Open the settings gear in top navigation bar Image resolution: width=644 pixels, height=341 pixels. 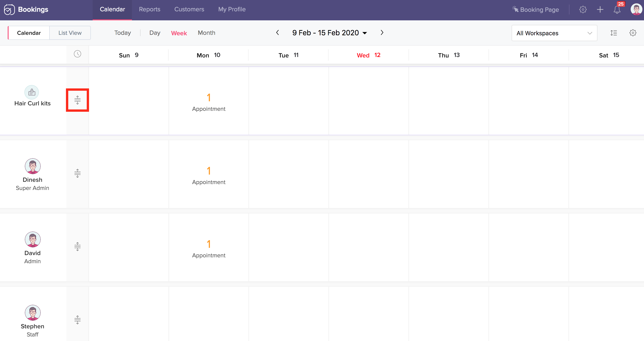click(x=583, y=10)
